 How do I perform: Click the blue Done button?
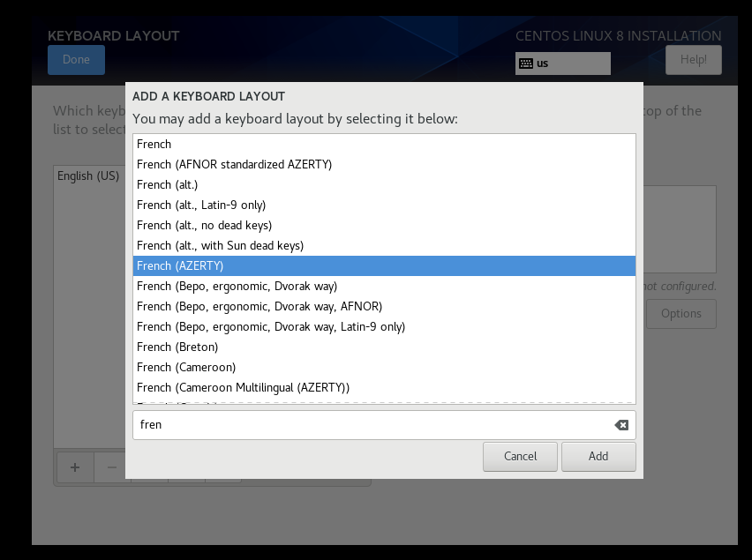coord(76,60)
